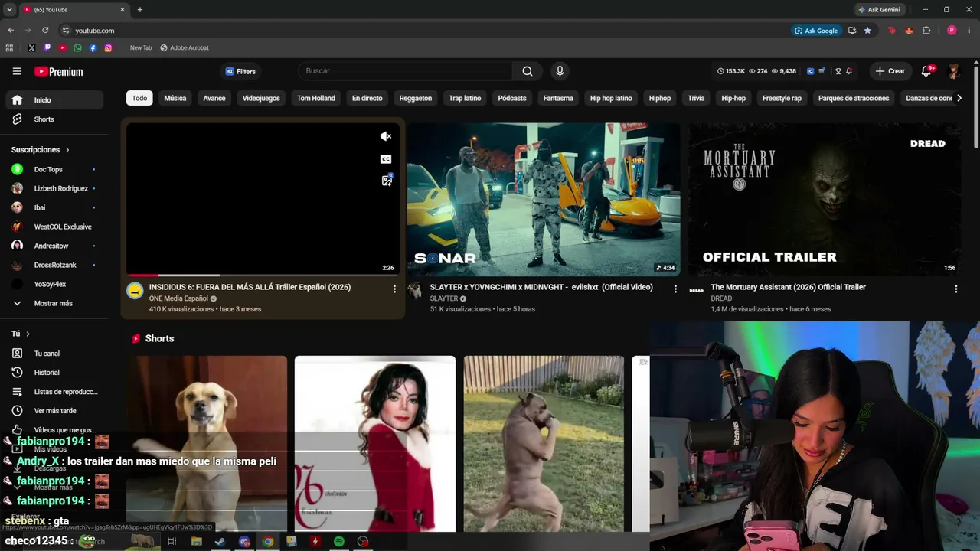The width and height of the screenshot is (980, 551).
Task: Open the account avatar menu
Action: pos(953,71)
